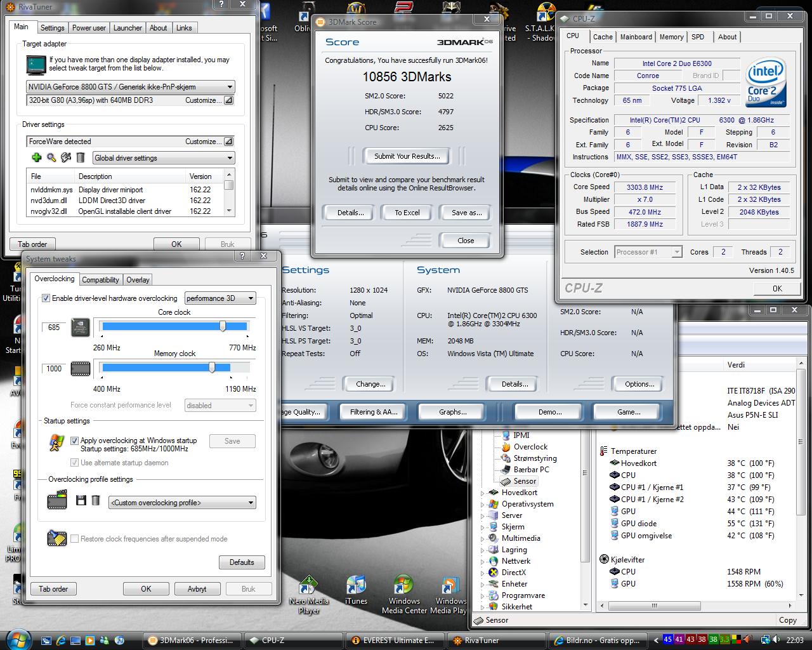Image resolution: width=812 pixels, height=650 pixels.
Task: Open Customize triangle button next to ForceWare detected
Action: point(229,142)
